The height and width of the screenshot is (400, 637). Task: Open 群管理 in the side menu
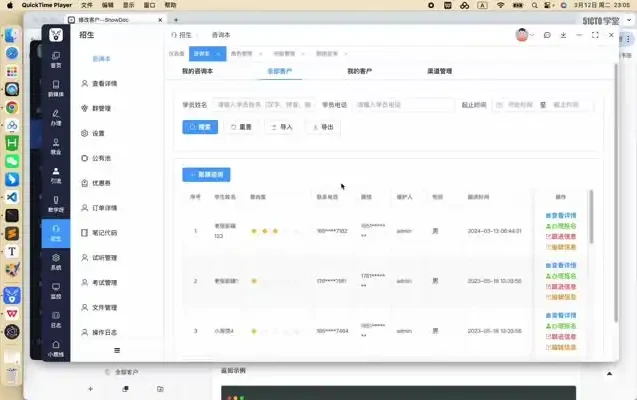click(x=101, y=108)
